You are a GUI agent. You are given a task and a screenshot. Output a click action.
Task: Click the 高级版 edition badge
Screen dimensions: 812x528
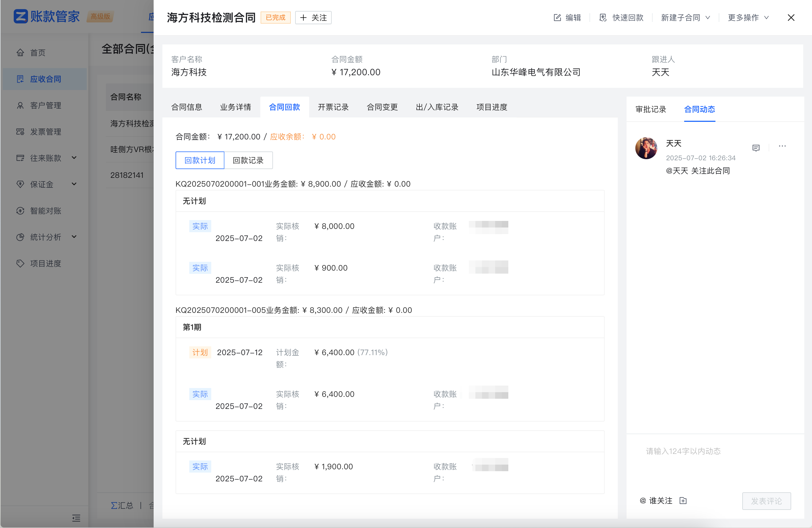point(100,16)
